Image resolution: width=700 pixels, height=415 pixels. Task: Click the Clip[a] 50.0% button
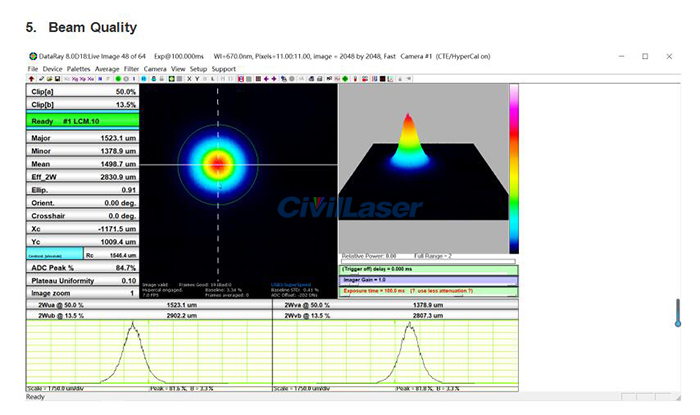tap(82, 91)
